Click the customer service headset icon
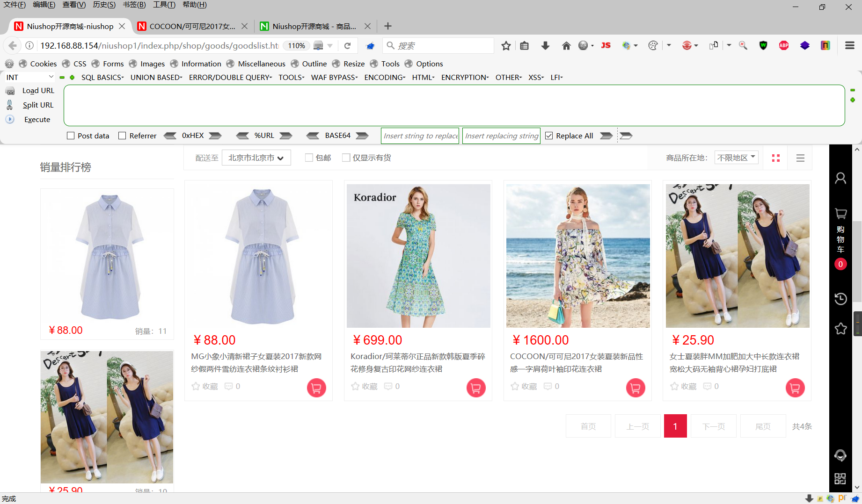The width and height of the screenshot is (862, 504). coord(840,455)
